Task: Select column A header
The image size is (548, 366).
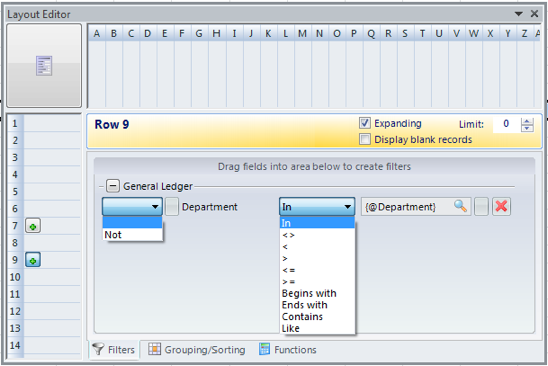Action: click(x=97, y=34)
